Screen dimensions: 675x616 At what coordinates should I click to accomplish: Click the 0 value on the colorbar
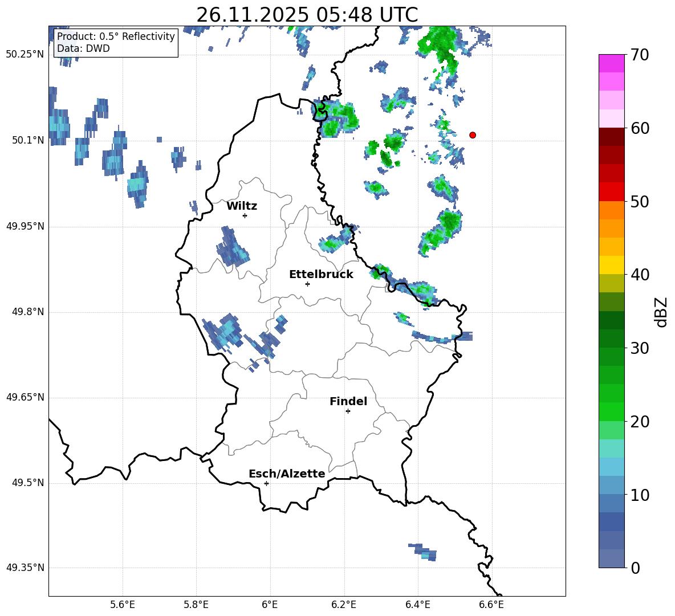(635, 568)
